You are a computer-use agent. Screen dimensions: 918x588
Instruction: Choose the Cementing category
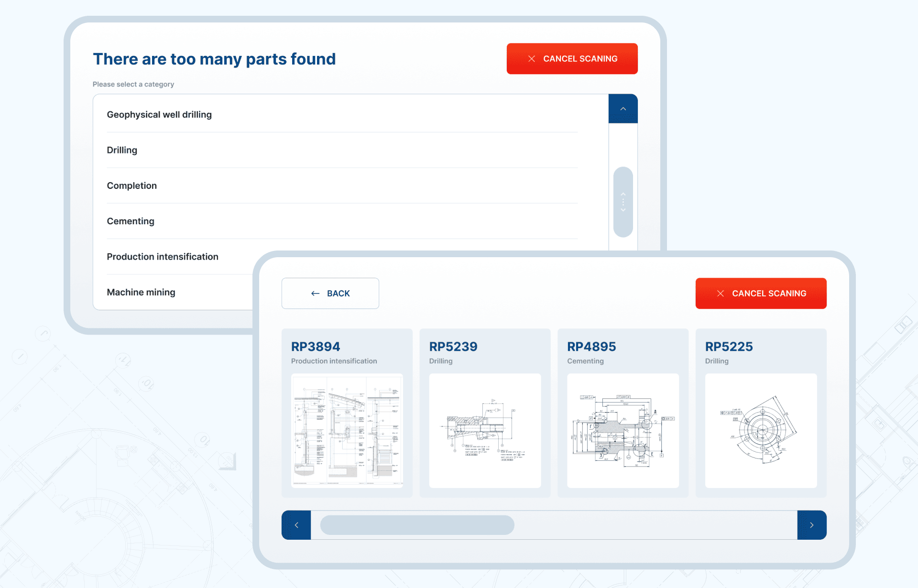[131, 221]
